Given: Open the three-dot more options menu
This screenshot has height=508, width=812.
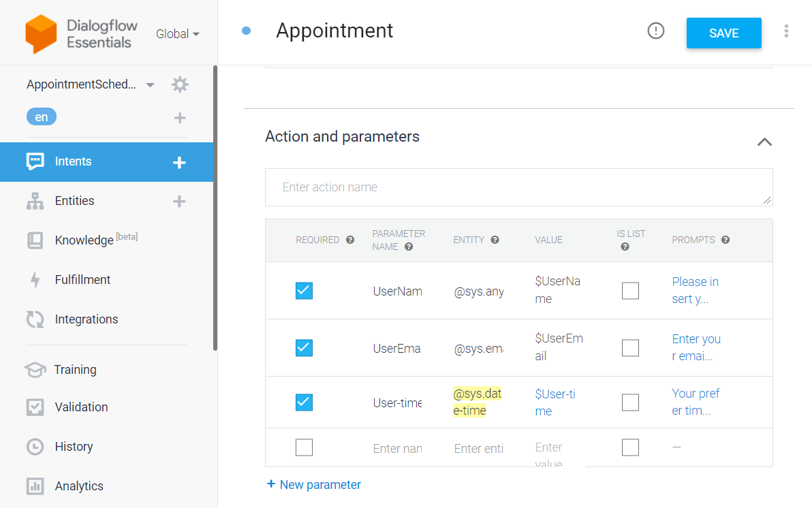Looking at the screenshot, I should click(786, 31).
